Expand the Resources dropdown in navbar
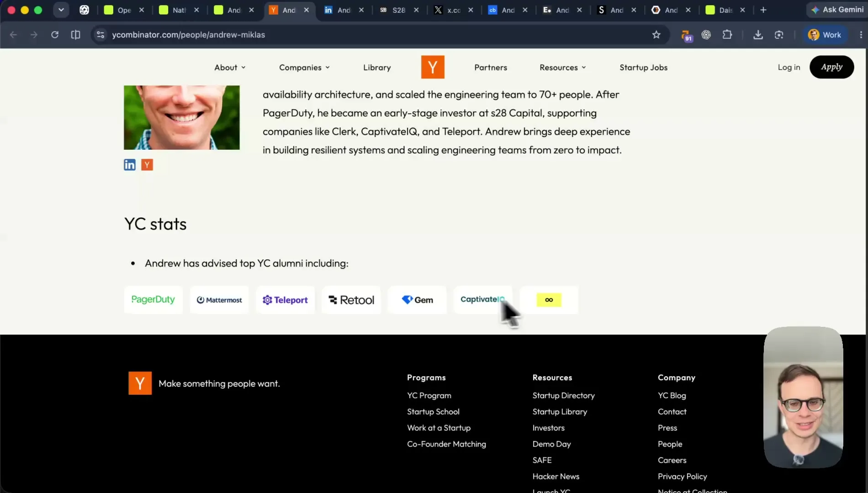This screenshot has width=868, height=493. coord(562,68)
